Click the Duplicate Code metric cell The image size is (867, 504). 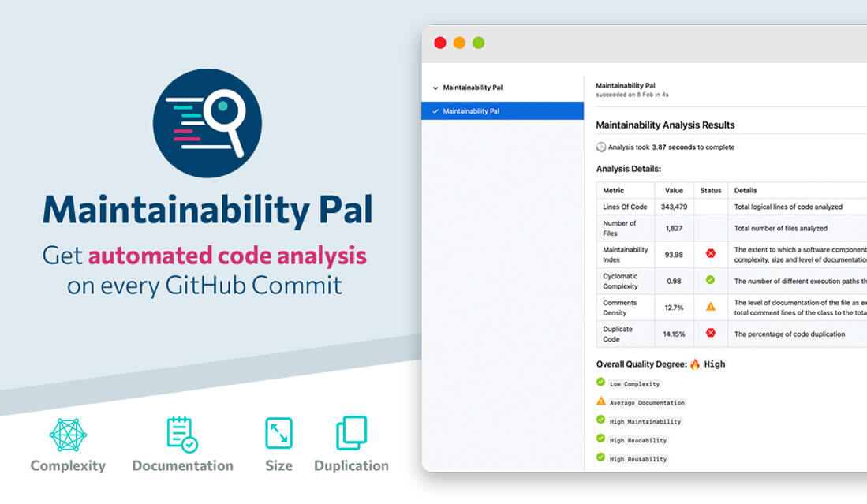pos(626,334)
